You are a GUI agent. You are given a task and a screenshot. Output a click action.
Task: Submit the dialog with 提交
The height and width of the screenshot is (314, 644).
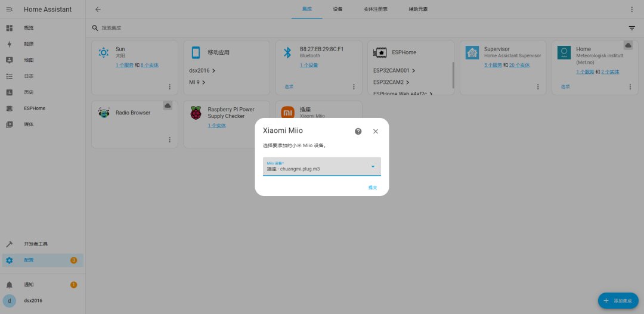pyautogui.click(x=373, y=188)
